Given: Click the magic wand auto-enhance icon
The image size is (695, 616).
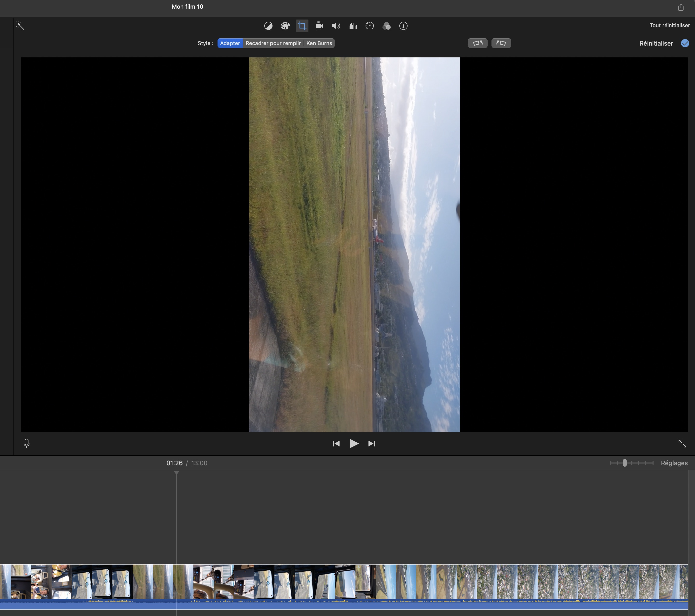Looking at the screenshot, I should coord(20,26).
